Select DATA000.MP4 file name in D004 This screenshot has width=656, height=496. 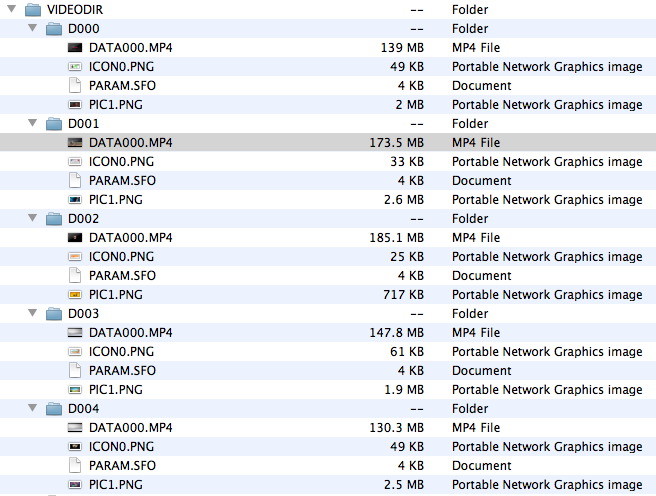[x=131, y=427]
